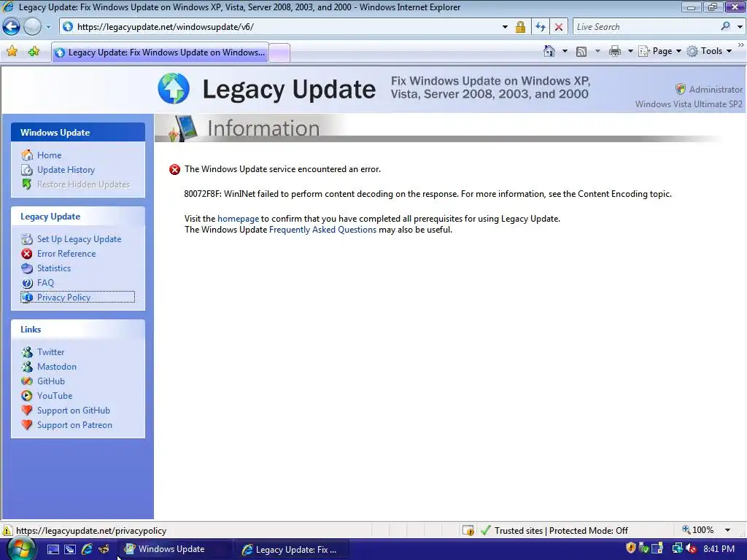Screen dimensions: 747x560
Task: Expand the Print options dropdown arrow
Action: click(x=630, y=51)
